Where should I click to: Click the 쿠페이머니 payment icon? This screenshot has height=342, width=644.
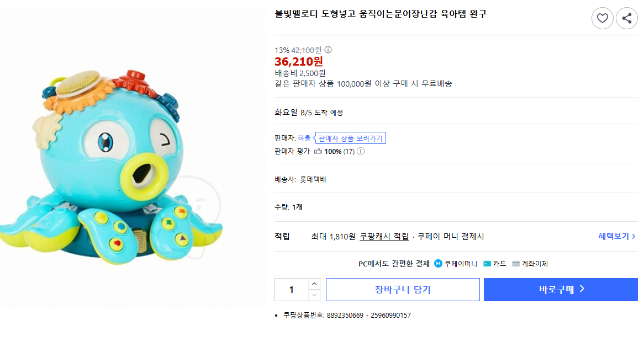click(x=439, y=264)
